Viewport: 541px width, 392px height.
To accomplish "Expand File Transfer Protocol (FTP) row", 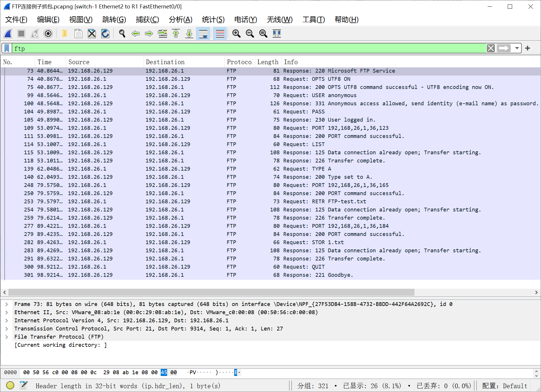I will coord(6,337).
